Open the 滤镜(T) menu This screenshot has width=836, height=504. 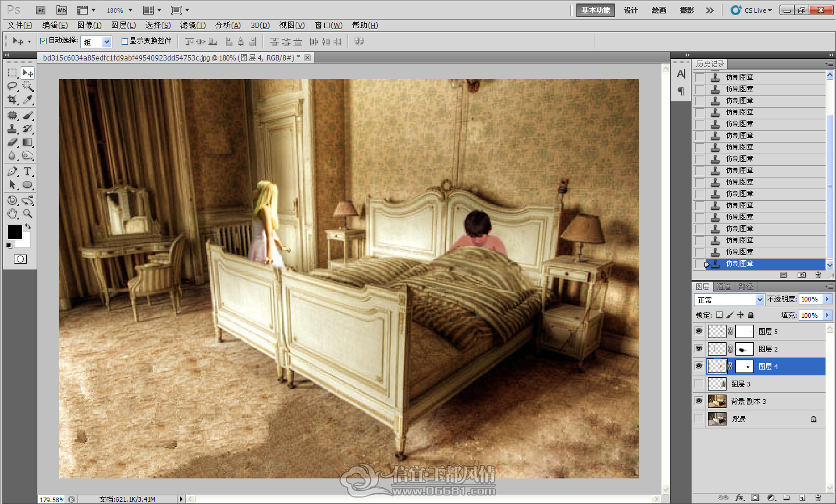(193, 25)
